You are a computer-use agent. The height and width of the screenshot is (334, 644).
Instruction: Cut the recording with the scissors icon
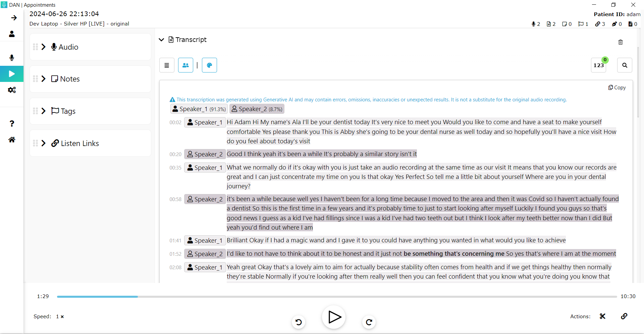pos(602,316)
